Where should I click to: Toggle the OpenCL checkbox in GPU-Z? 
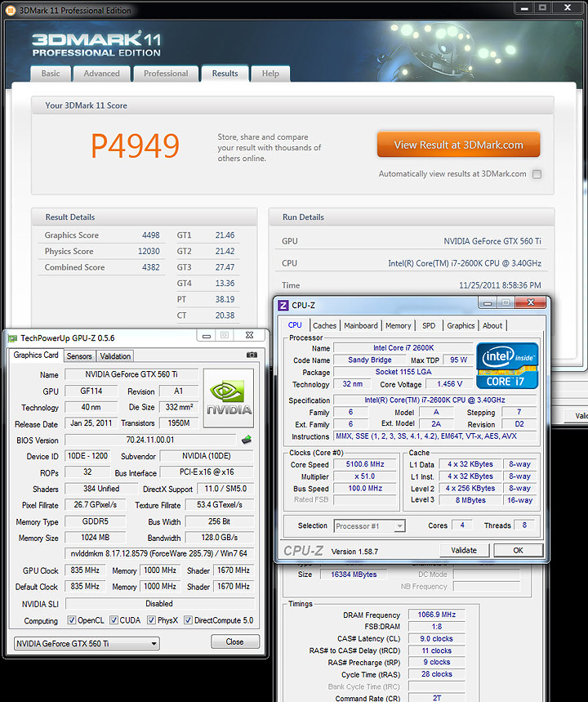coord(72,620)
